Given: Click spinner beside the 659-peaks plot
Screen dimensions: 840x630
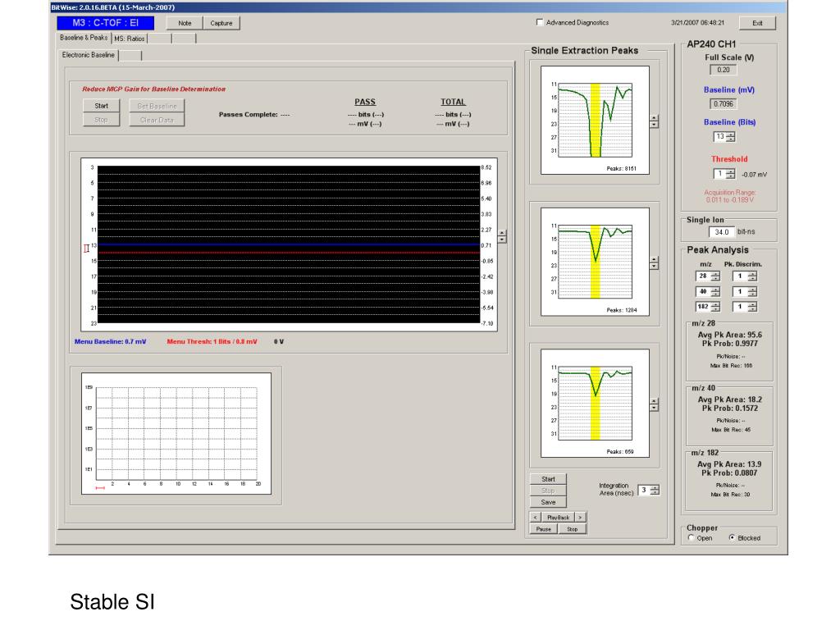Looking at the screenshot, I should 654,404.
